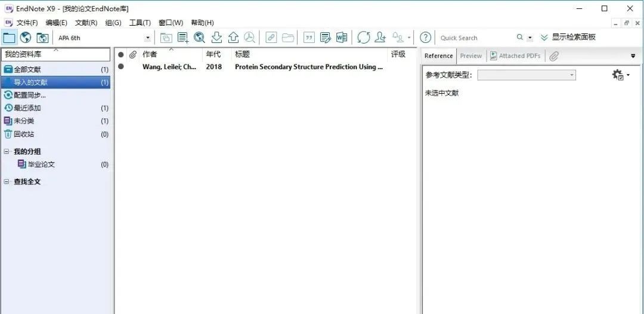Show the search panel (显示检索面板)
The height and width of the screenshot is (314, 644).
568,38
